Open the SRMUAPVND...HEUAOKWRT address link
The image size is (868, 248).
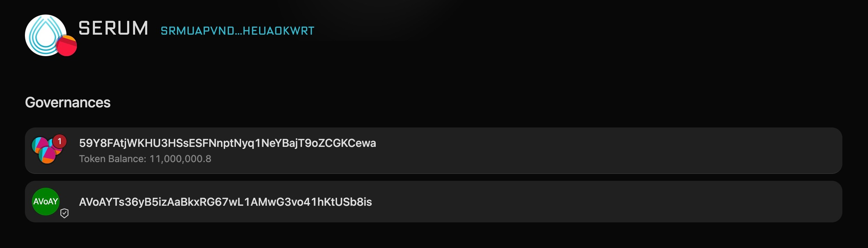pos(237,31)
